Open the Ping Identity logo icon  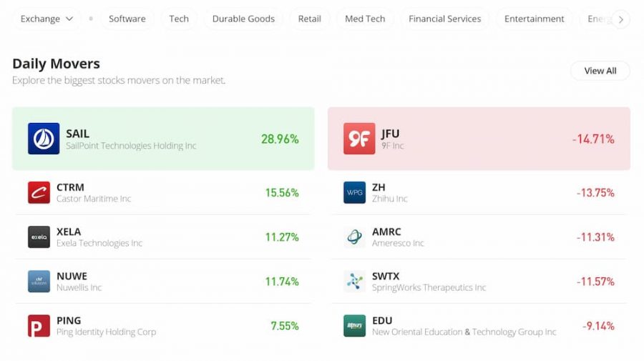coord(39,325)
